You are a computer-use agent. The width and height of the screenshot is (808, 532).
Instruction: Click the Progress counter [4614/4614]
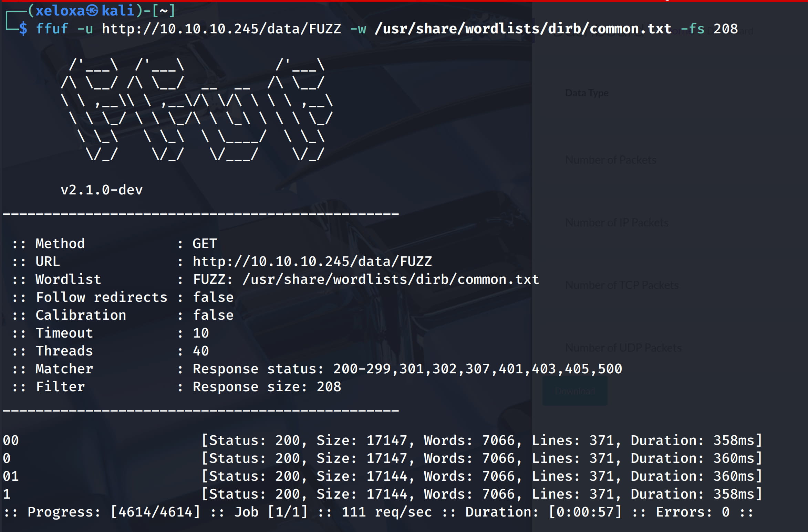[x=155, y=512]
